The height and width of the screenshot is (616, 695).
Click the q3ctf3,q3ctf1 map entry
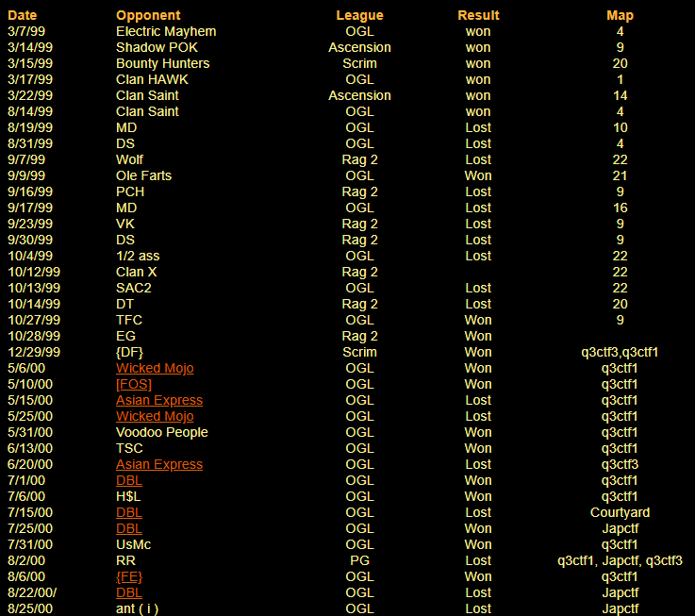pyautogui.click(x=620, y=352)
